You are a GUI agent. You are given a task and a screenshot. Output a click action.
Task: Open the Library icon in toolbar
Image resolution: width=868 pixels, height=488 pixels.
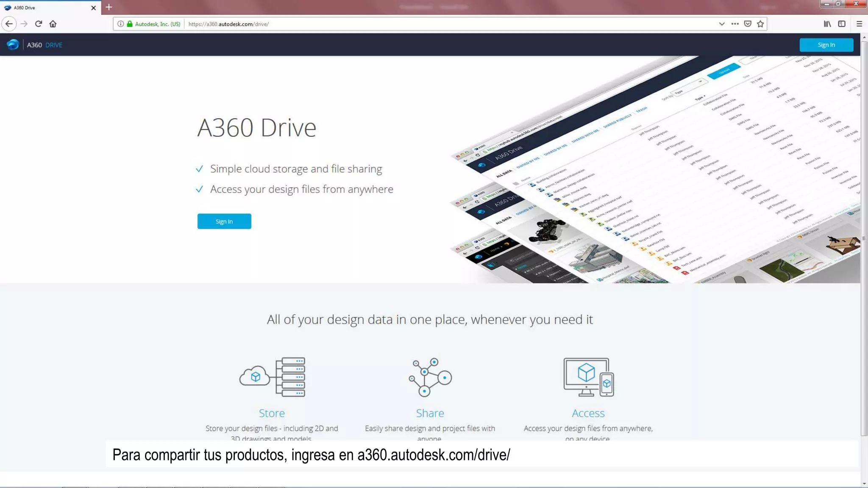tap(827, 24)
